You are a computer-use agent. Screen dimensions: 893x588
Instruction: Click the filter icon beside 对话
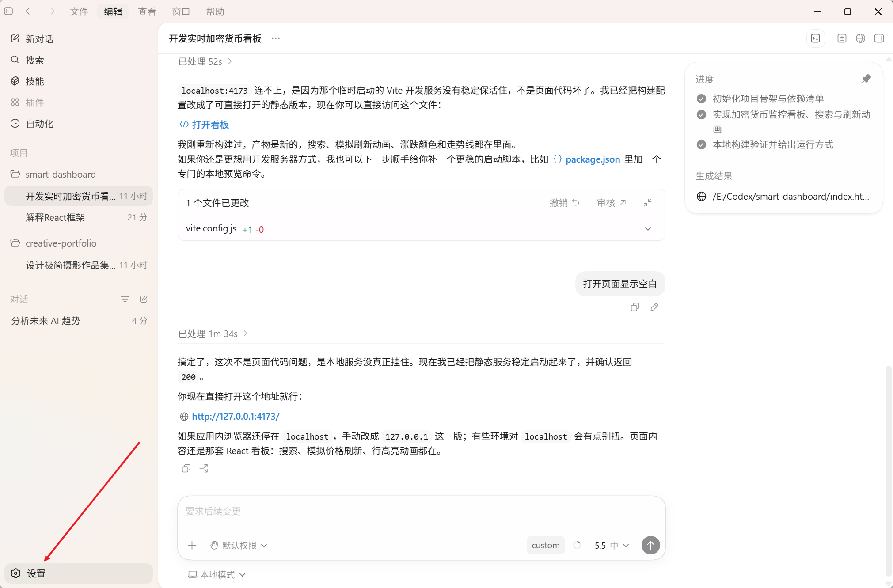[125, 299]
